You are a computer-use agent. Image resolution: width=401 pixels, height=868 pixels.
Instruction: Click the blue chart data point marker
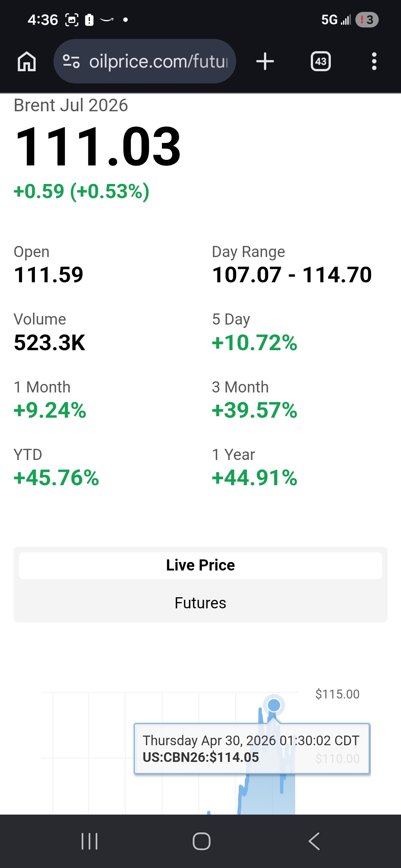tap(274, 705)
